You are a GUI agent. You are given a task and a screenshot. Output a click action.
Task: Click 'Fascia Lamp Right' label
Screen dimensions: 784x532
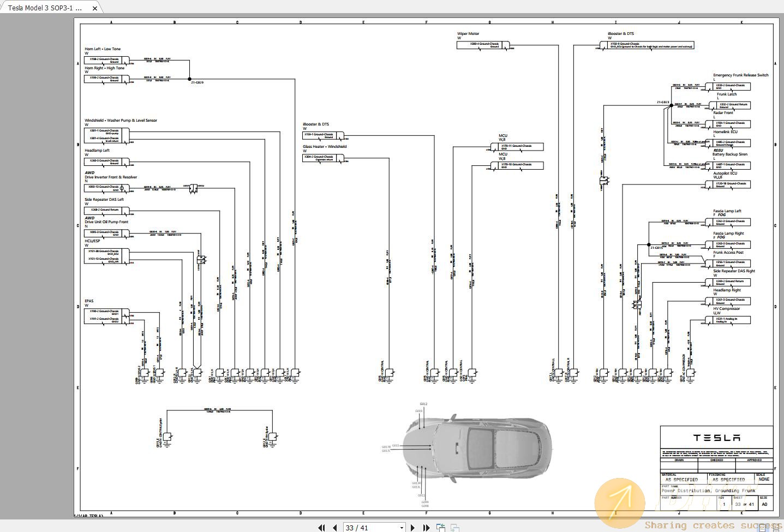(728, 233)
